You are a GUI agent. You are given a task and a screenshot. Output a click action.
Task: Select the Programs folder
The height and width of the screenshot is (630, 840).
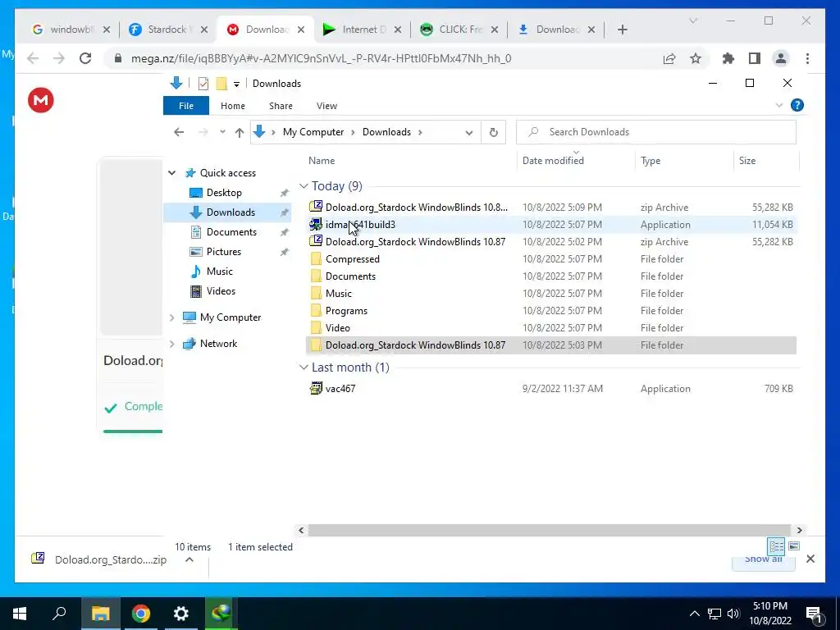551,311
